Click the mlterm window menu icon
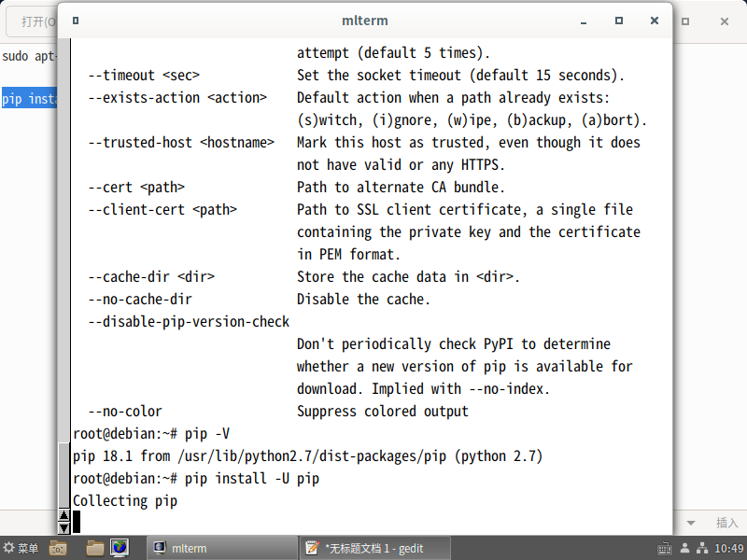 click(76, 21)
